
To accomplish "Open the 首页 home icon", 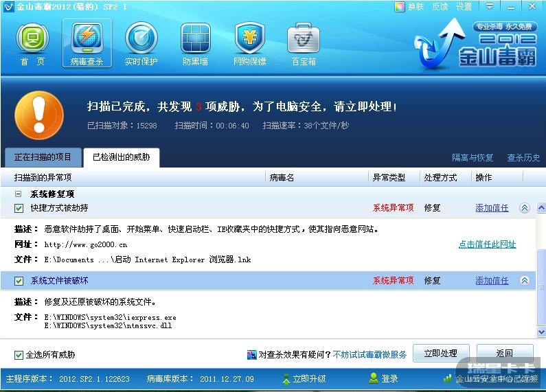I will tap(32, 43).
